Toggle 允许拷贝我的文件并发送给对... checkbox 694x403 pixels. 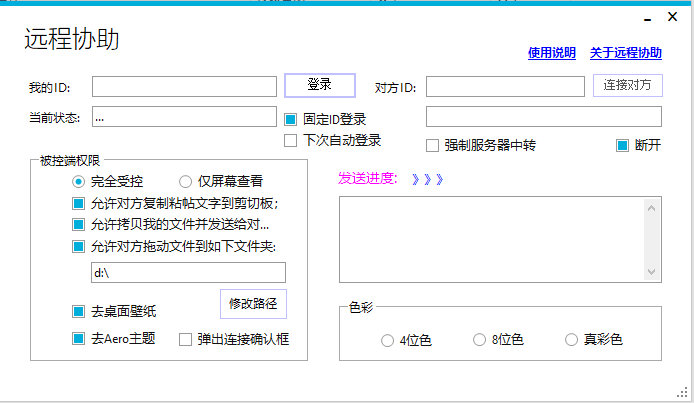pyautogui.click(x=78, y=225)
